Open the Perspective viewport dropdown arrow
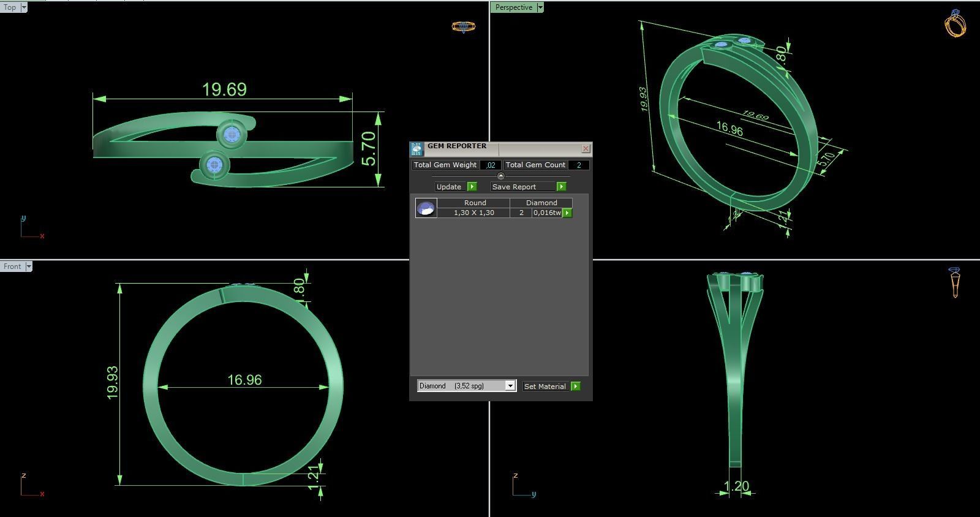Viewport: 980px width, 517px height. [540, 7]
